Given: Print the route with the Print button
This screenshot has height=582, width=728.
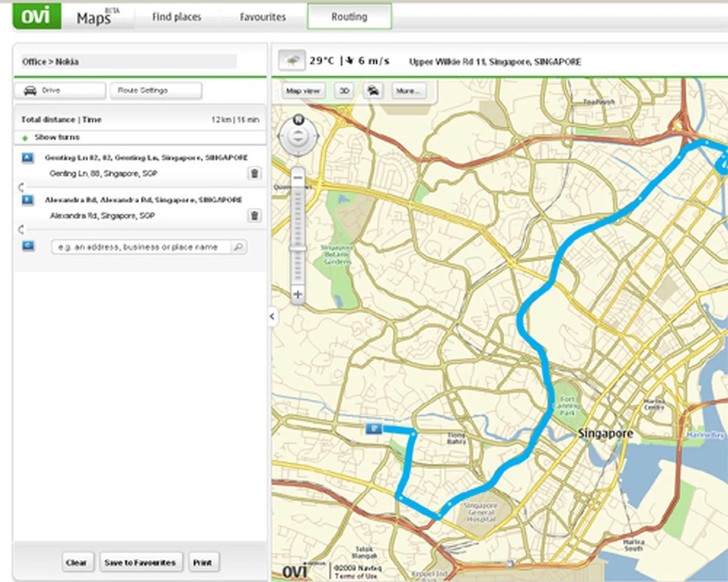Looking at the screenshot, I should pos(203,562).
